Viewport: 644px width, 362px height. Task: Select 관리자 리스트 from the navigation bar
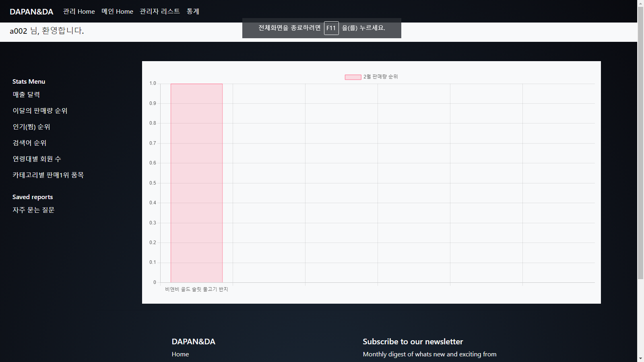point(160,11)
